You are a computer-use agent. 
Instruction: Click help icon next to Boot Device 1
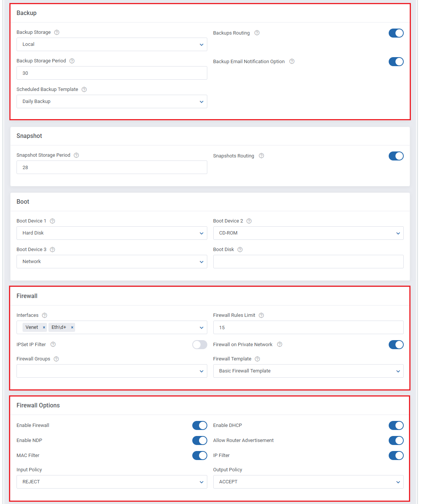(x=53, y=221)
